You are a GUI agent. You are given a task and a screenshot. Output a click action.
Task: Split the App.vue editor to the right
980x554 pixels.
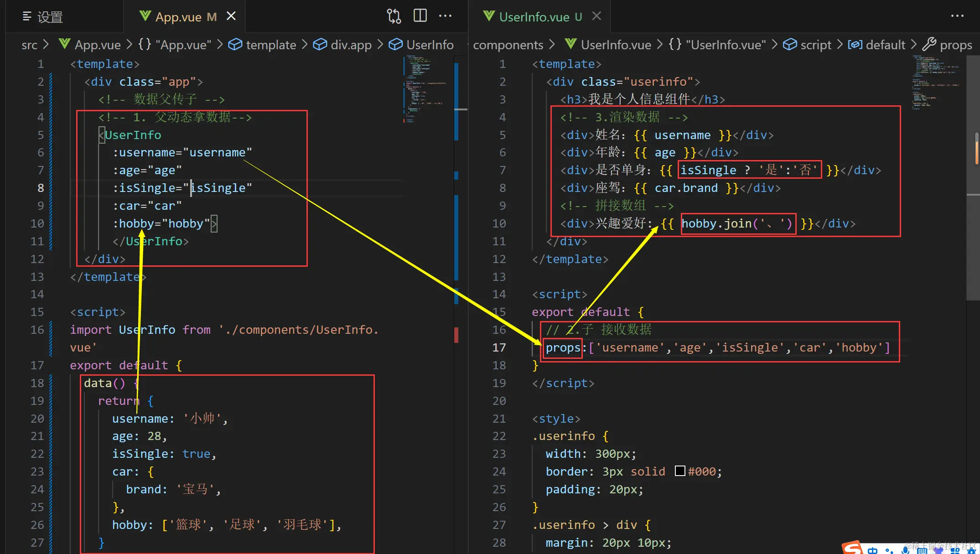click(420, 16)
